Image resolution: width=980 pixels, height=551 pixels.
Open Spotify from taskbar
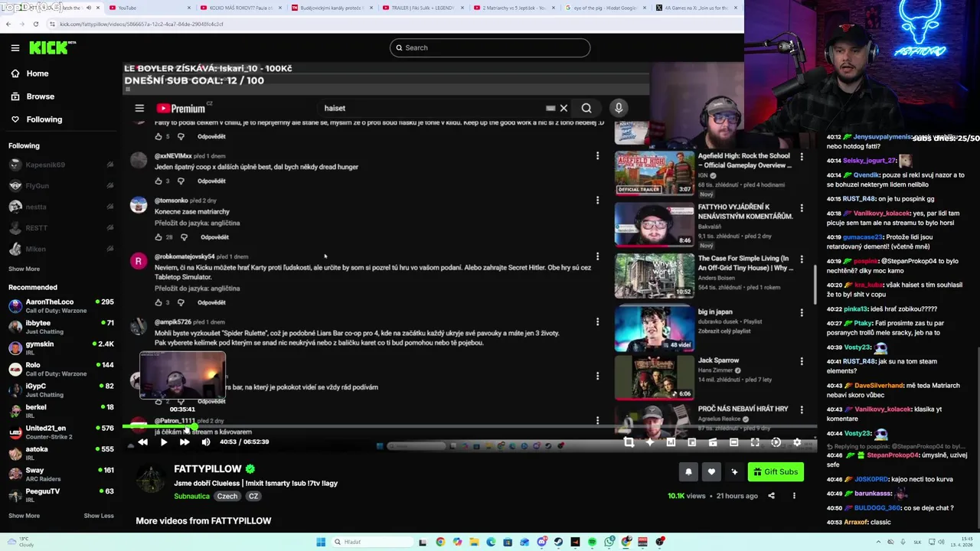[x=592, y=542]
